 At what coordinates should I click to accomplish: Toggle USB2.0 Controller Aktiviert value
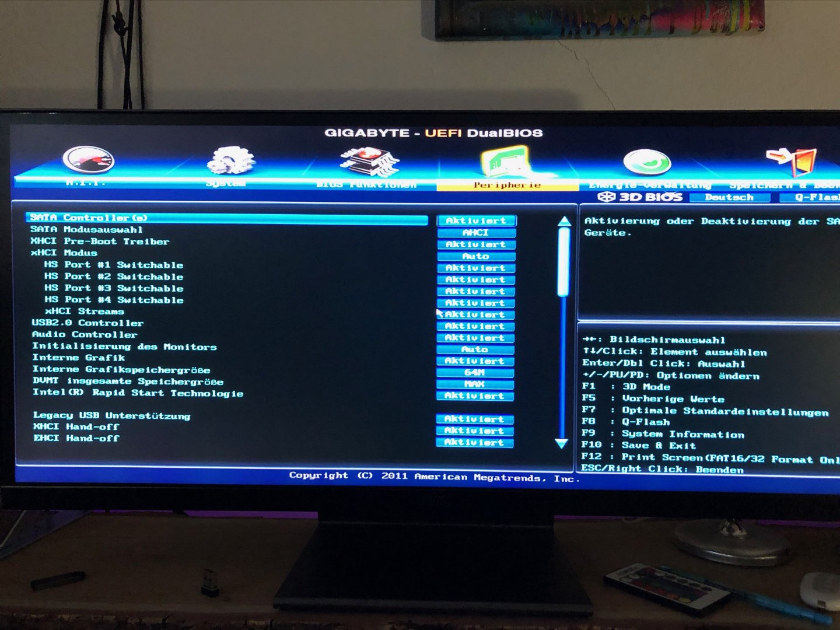point(475,326)
